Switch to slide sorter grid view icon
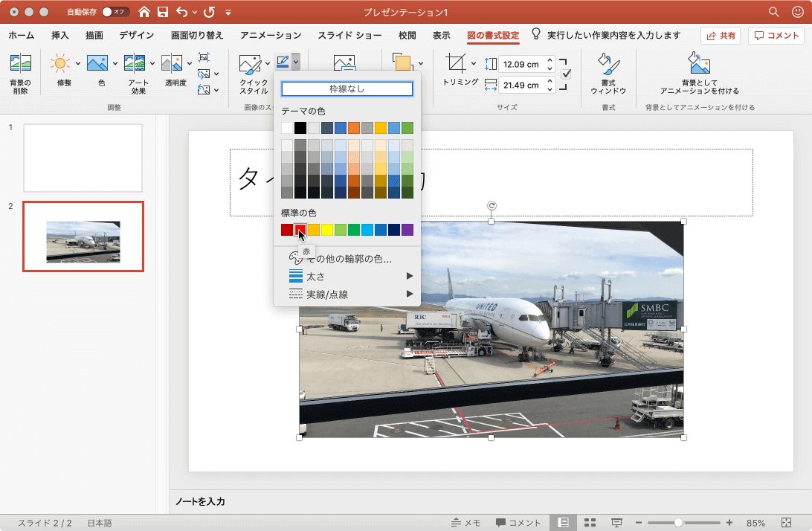Viewport: 812px width, 531px height. pyautogui.click(x=590, y=523)
